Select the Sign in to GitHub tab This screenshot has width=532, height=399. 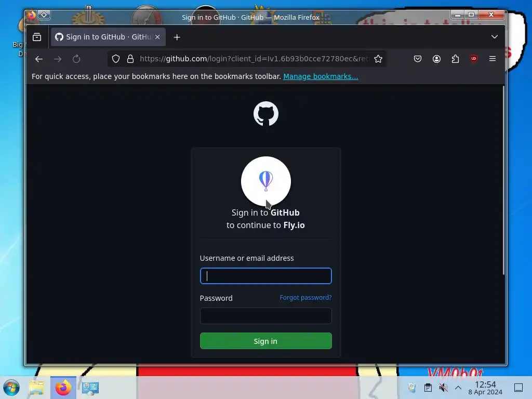coord(108,37)
